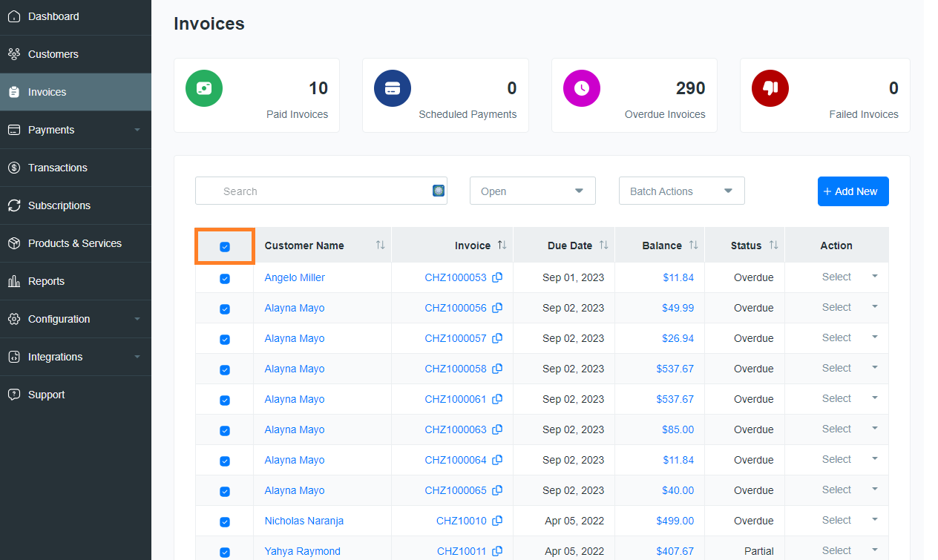Copy invoice number CHZ1000057

tap(497, 338)
